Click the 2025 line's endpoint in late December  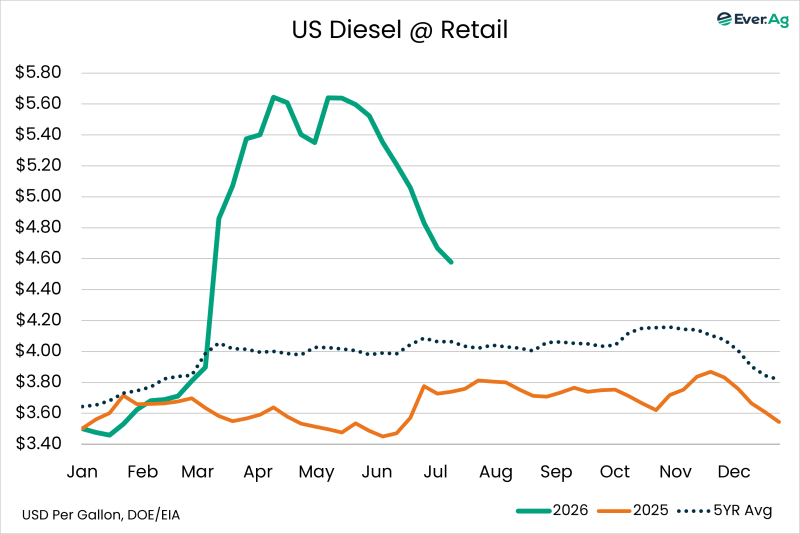(x=779, y=422)
